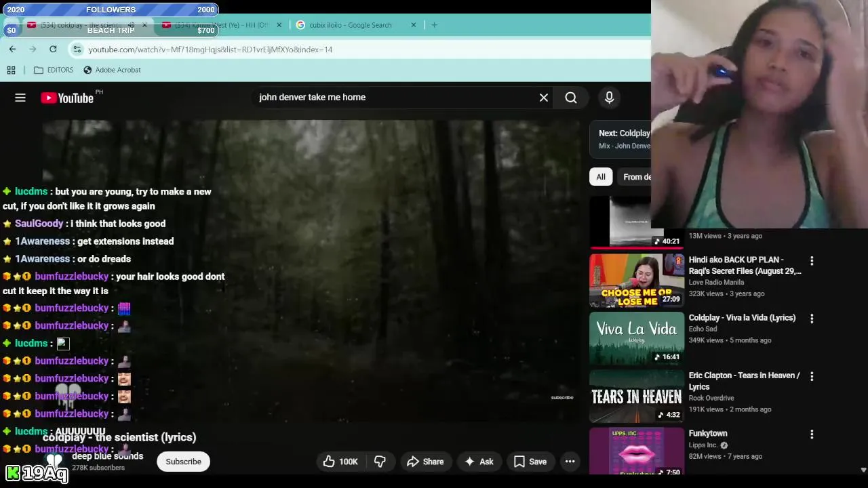This screenshot has height=488, width=868.
Task: Open the browser apps grid icon
Action: (x=11, y=70)
